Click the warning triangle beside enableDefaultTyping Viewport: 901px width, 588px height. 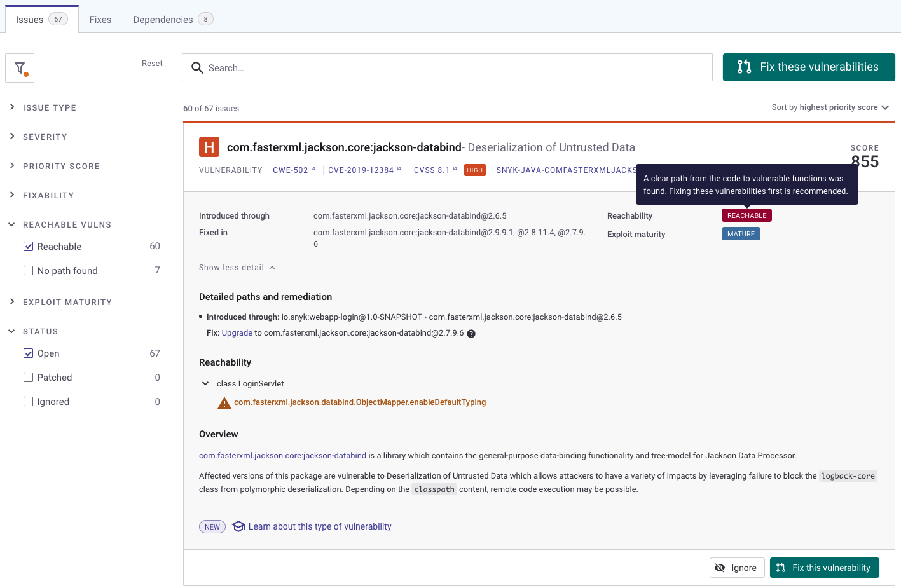point(224,403)
